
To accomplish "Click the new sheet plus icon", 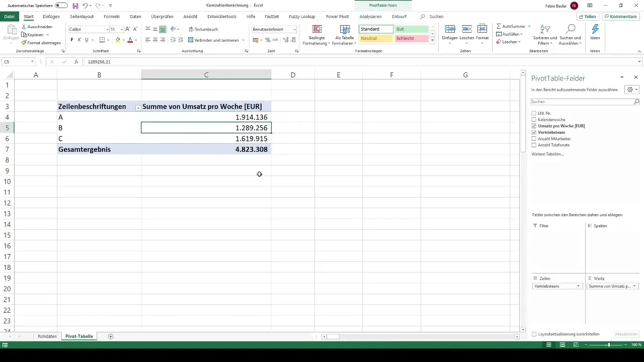I will (x=111, y=336).
